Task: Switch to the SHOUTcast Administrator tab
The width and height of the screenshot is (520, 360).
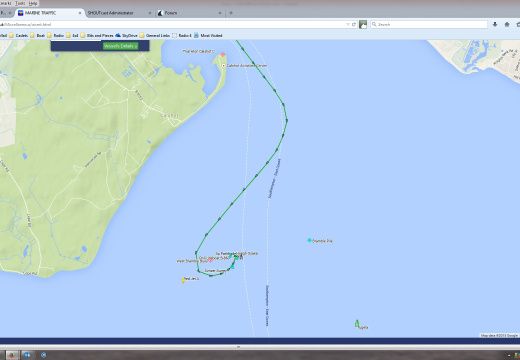Action: point(117,13)
